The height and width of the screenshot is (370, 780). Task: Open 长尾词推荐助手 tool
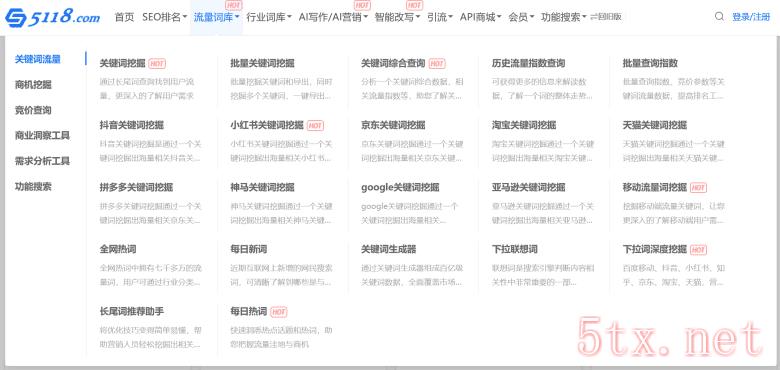click(132, 311)
